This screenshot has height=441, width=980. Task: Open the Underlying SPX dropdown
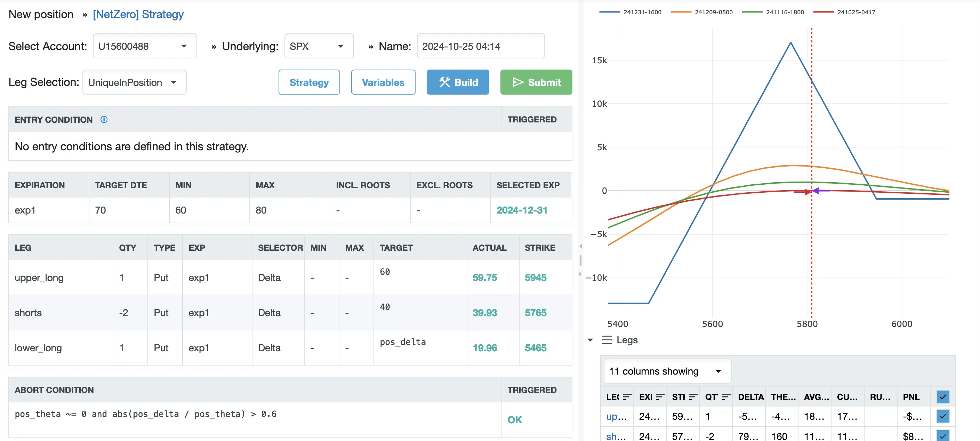319,46
